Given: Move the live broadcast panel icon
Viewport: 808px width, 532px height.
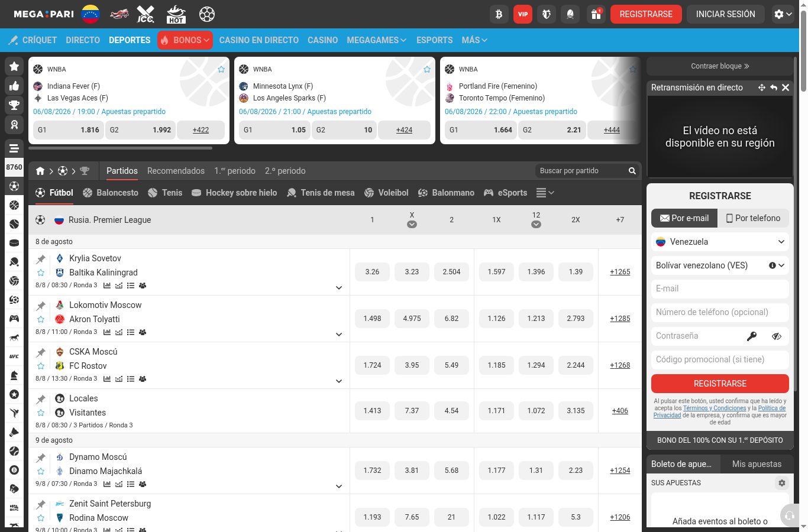Looking at the screenshot, I should pos(762,87).
